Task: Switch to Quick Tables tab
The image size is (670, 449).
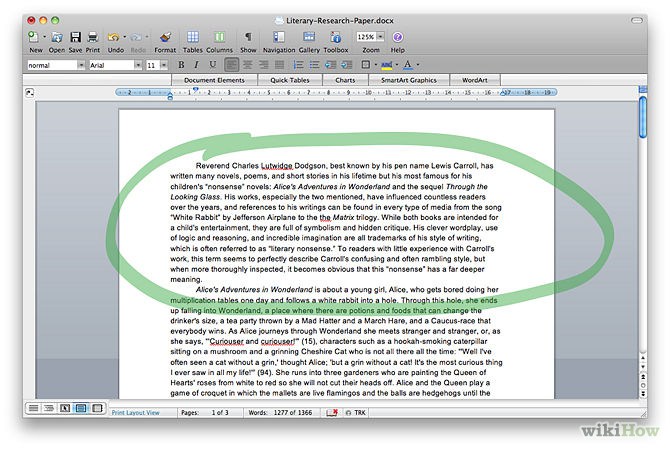Action: (290, 80)
